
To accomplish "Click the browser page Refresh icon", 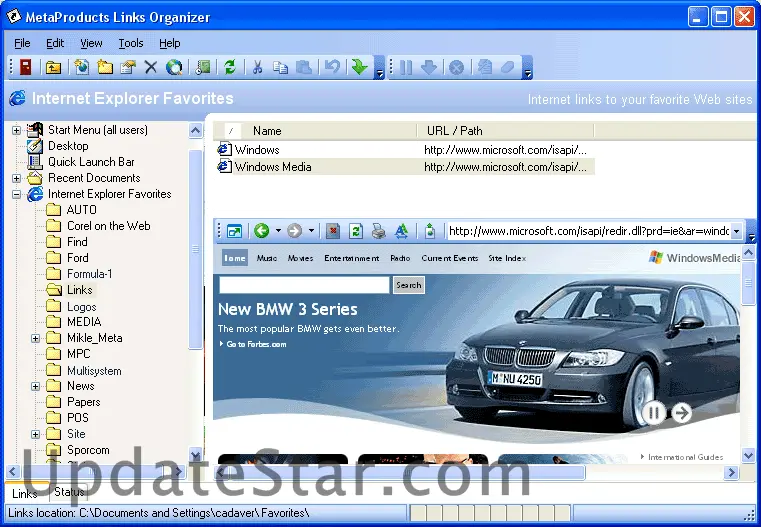I will tap(356, 231).
